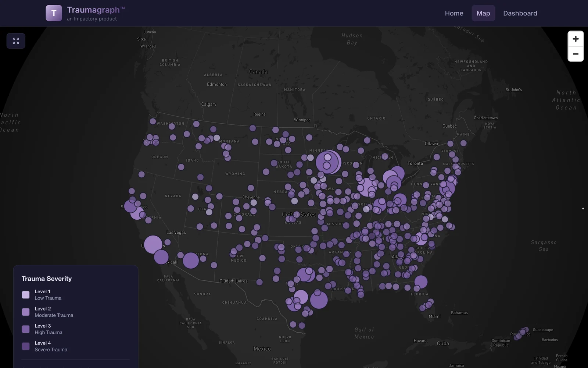
Task: Click Level 3 High Trauma swatch
Action: click(x=26, y=329)
